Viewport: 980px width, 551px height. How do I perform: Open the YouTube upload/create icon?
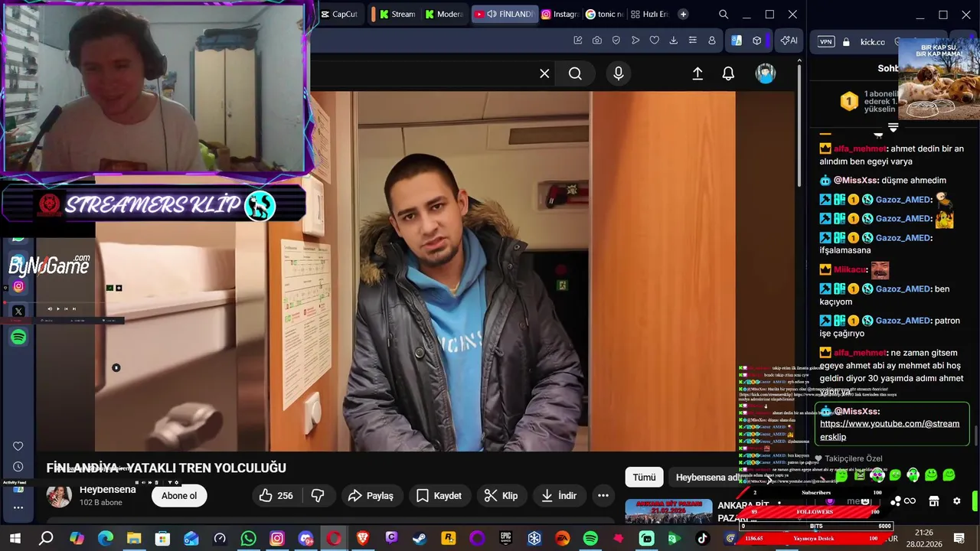697,73
